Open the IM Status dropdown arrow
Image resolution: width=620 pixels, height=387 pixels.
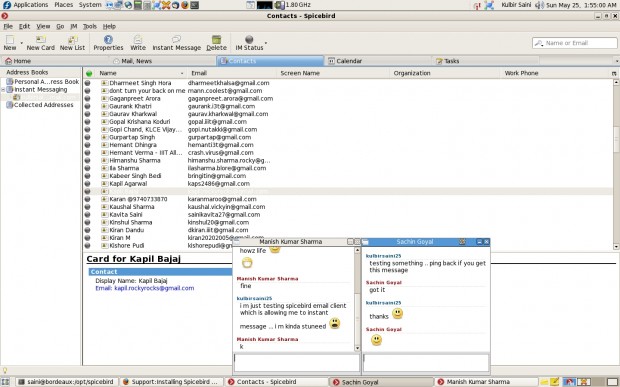coord(266,42)
